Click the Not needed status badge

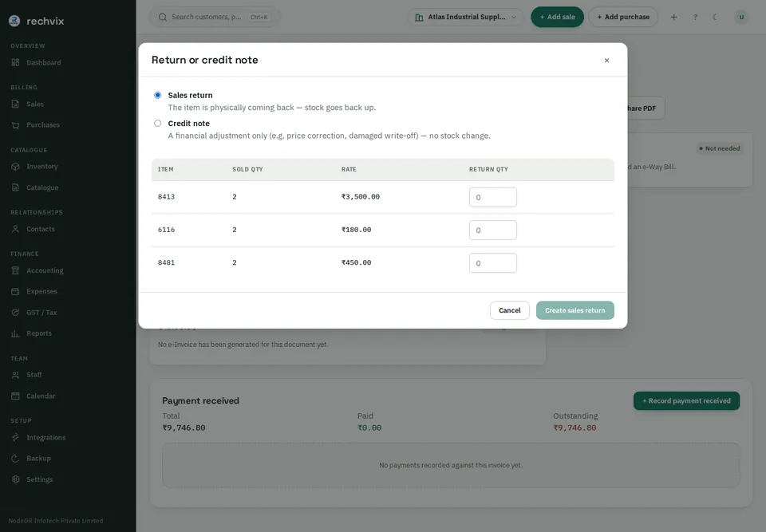coord(719,148)
